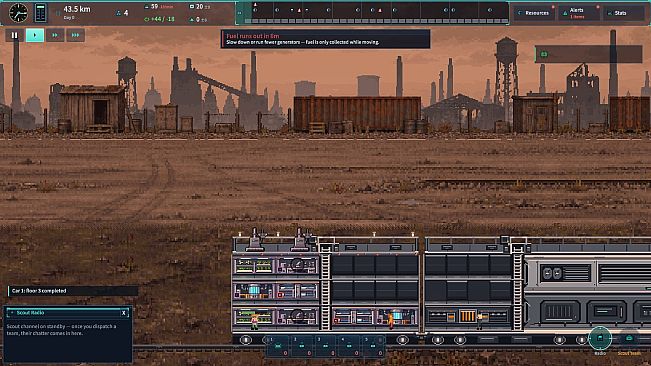651x366 pixels.
Task: Select the blonde crew member on bottom floor
Action: pyautogui.click(x=254, y=322)
